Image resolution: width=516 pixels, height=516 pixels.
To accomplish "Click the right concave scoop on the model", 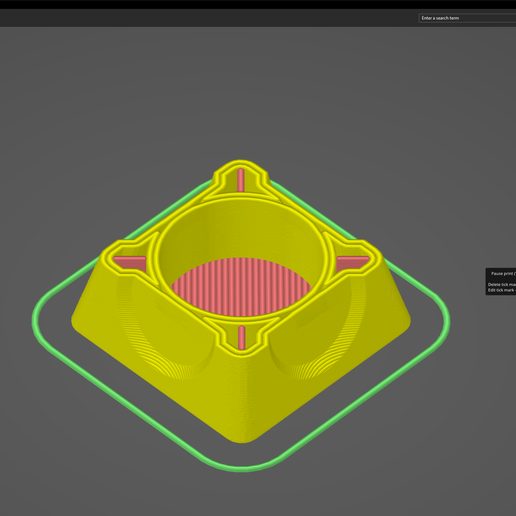I will click(x=320, y=333).
